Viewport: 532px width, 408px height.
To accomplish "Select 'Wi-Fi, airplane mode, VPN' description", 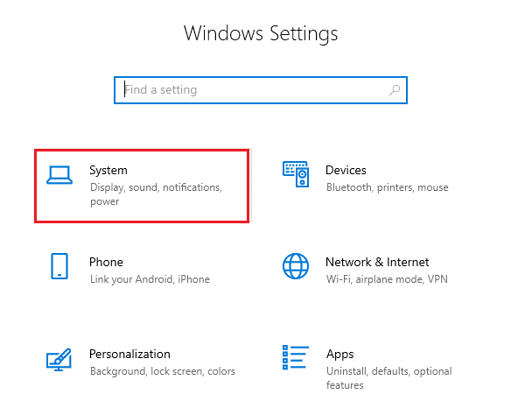I will [x=386, y=279].
